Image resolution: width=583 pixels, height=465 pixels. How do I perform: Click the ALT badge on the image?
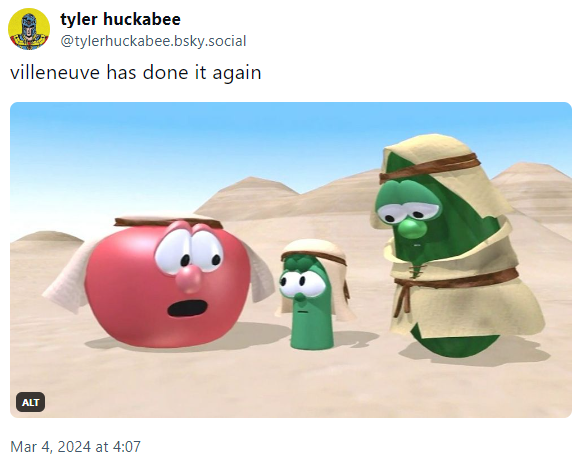click(x=30, y=402)
